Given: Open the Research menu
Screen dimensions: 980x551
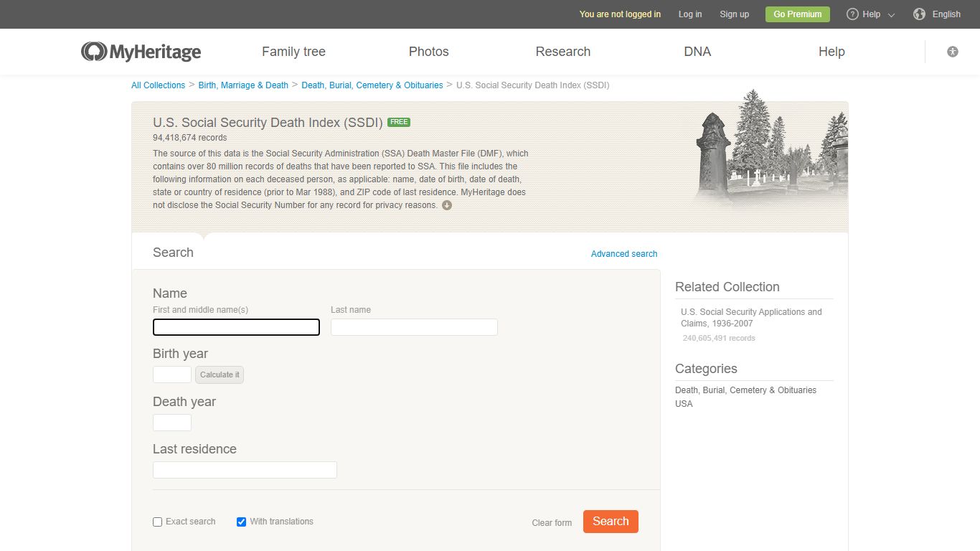Looking at the screenshot, I should [x=563, y=52].
